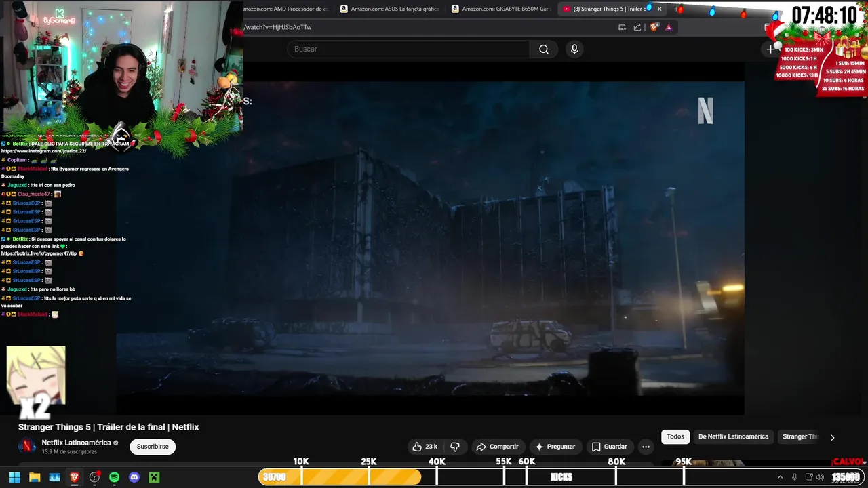The height and width of the screenshot is (488, 868).
Task: Open Discord from the taskbar
Action: point(134,477)
